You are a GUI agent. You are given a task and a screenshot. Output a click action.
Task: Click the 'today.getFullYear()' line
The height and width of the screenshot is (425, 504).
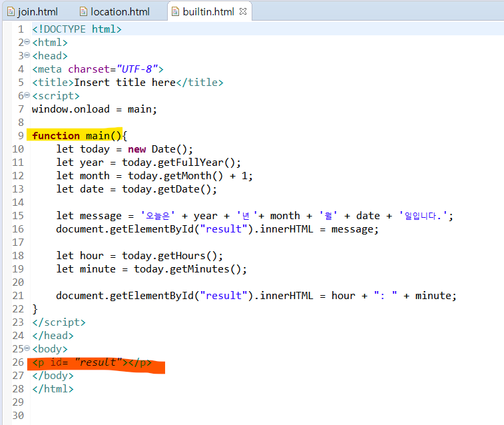click(x=148, y=163)
